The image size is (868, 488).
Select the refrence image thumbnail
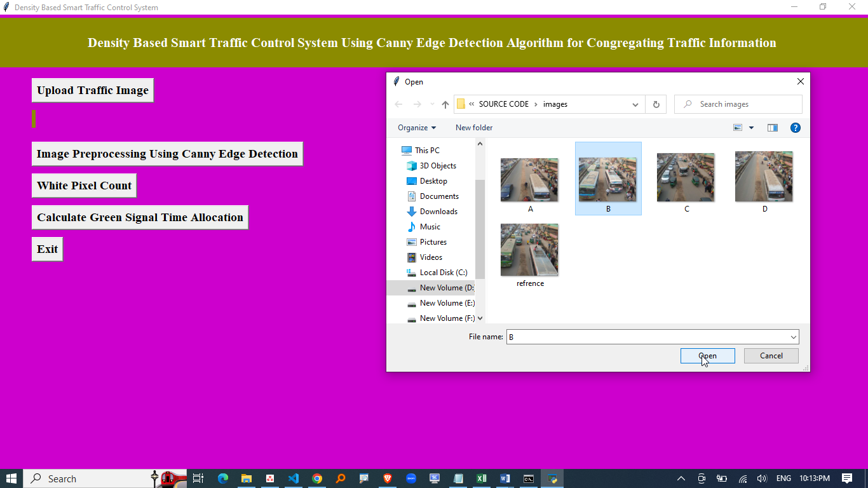pyautogui.click(x=529, y=250)
